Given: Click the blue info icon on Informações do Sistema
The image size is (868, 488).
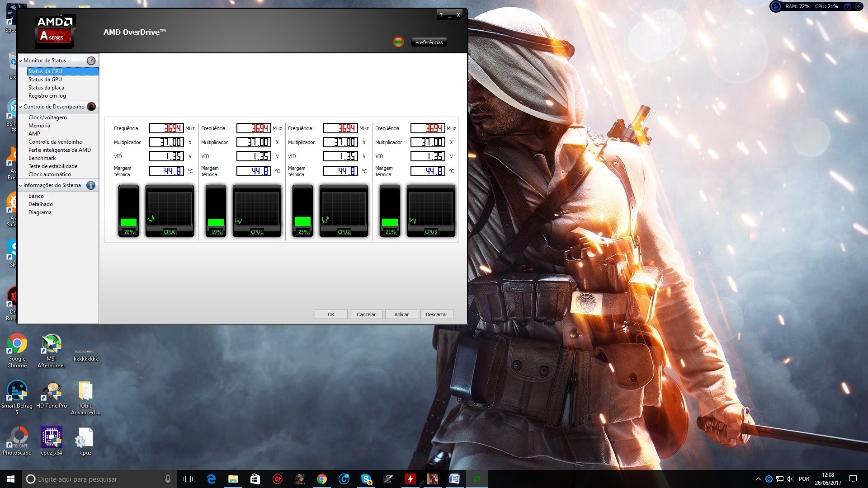Looking at the screenshot, I should point(91,185).
